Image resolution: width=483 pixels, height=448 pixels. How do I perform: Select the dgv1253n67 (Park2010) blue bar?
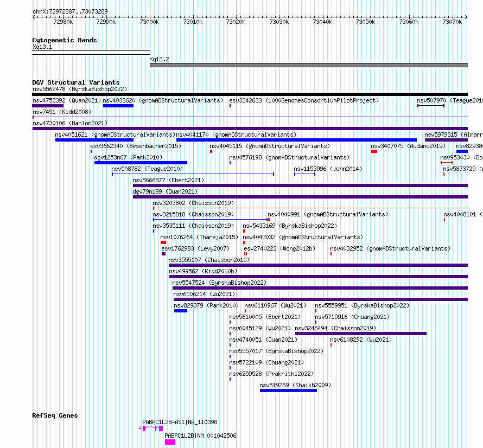(141, 163)
